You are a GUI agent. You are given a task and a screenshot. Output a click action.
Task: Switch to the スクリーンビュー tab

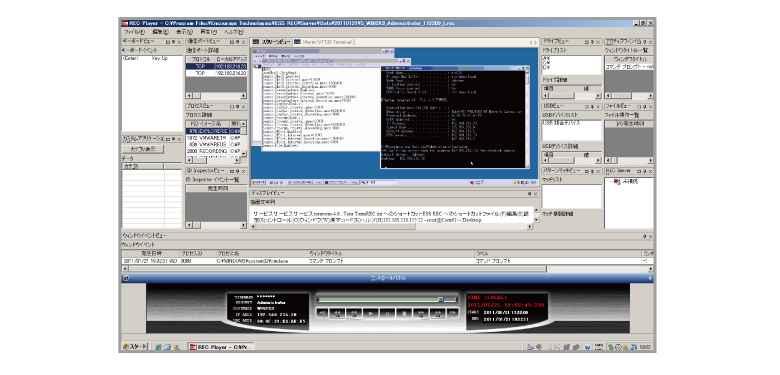coord(271,42)
